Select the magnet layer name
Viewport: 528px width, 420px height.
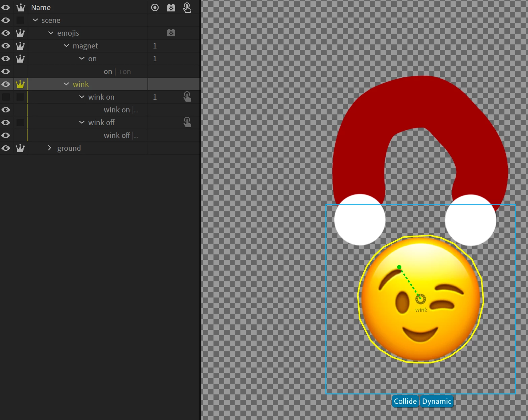coord(85,46)
